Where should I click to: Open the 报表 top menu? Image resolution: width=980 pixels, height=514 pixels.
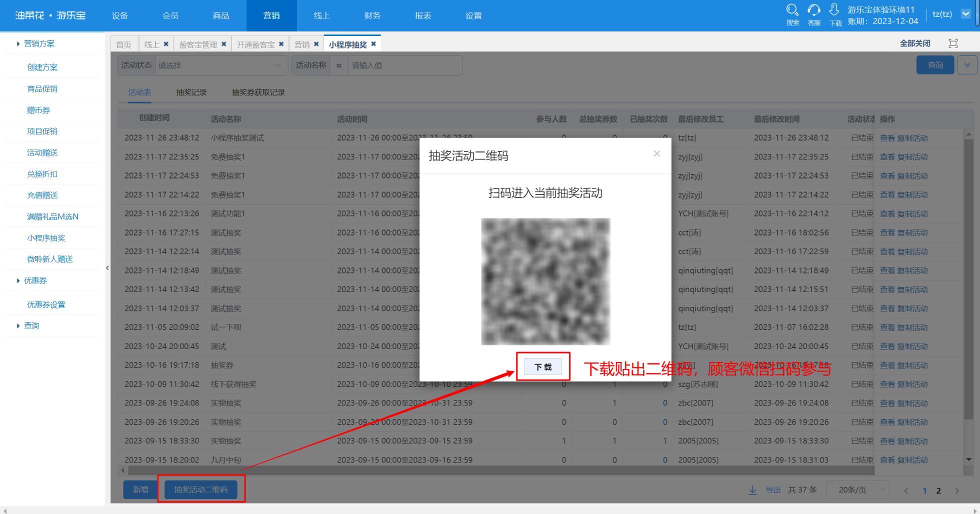tap(423, 15)
